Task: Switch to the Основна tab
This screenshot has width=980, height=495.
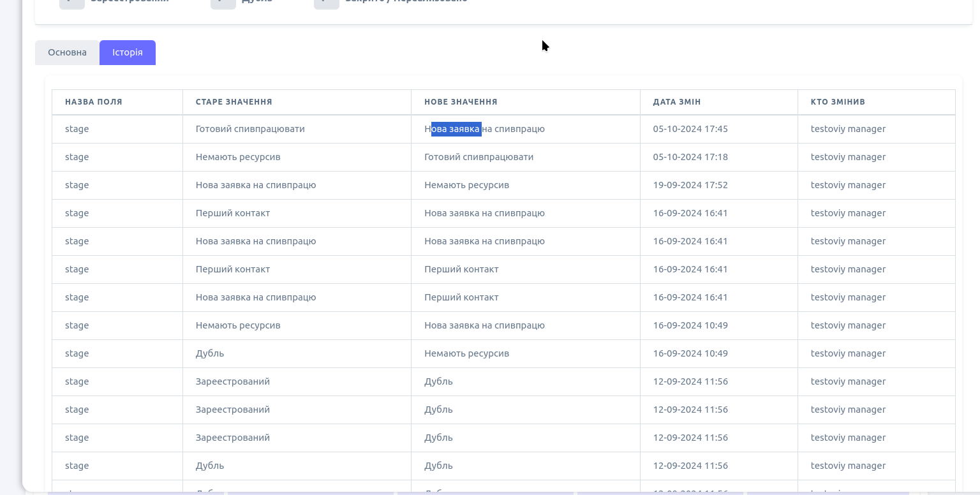Action: point(67,52)
